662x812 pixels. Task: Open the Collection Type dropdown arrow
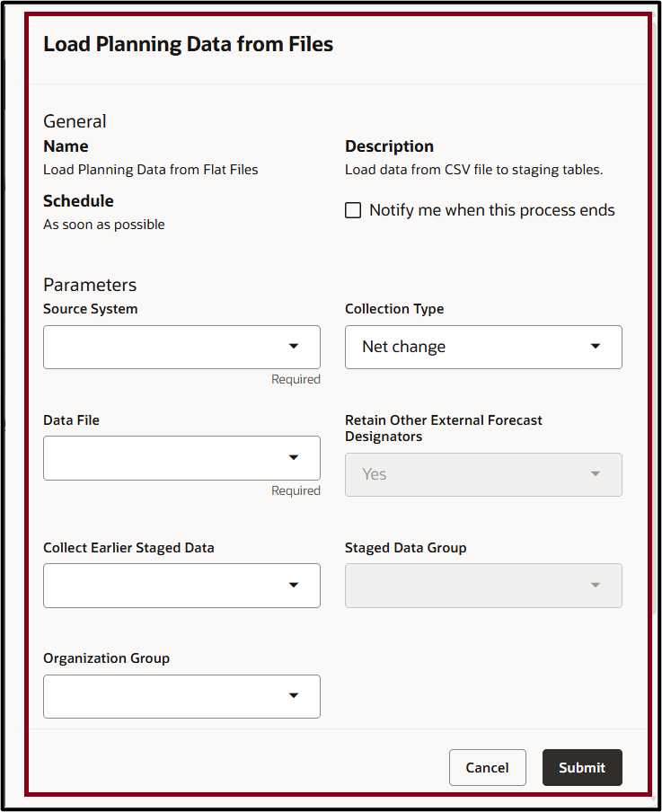596,347
